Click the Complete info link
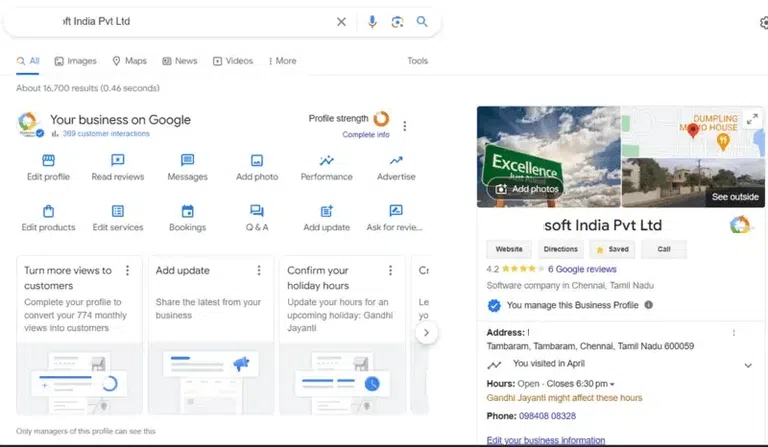This screenshot has height=447, width=768. 366,135
